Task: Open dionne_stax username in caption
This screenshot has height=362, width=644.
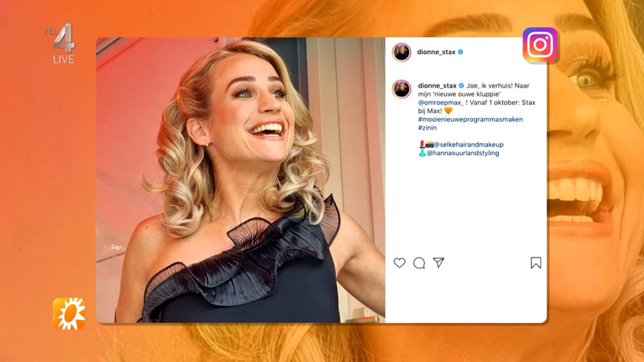Action: coord(437,85)
